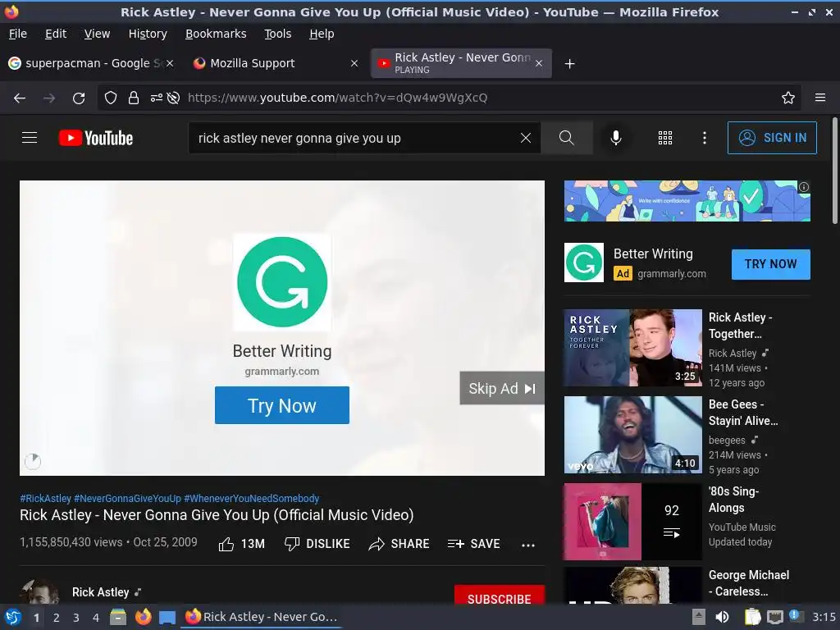Subscribe to Rick Astley's channel
Image resolution: width=840 pixels, height=630 pixels.
point(500,596)
